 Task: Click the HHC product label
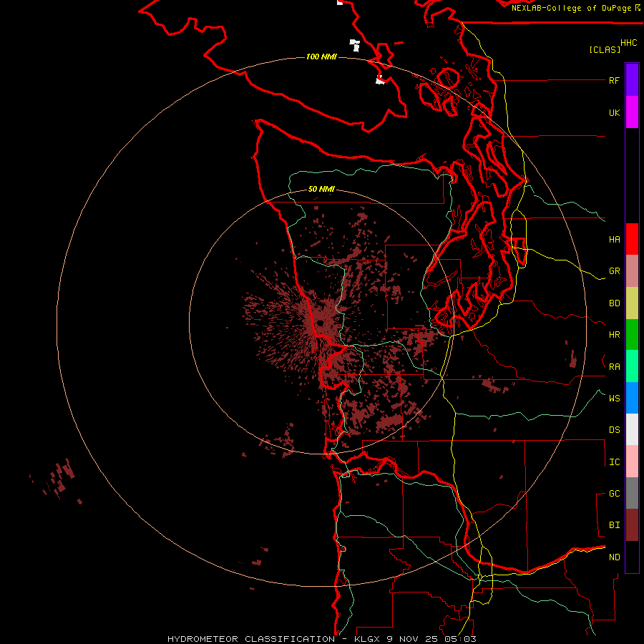click(629, 43)
